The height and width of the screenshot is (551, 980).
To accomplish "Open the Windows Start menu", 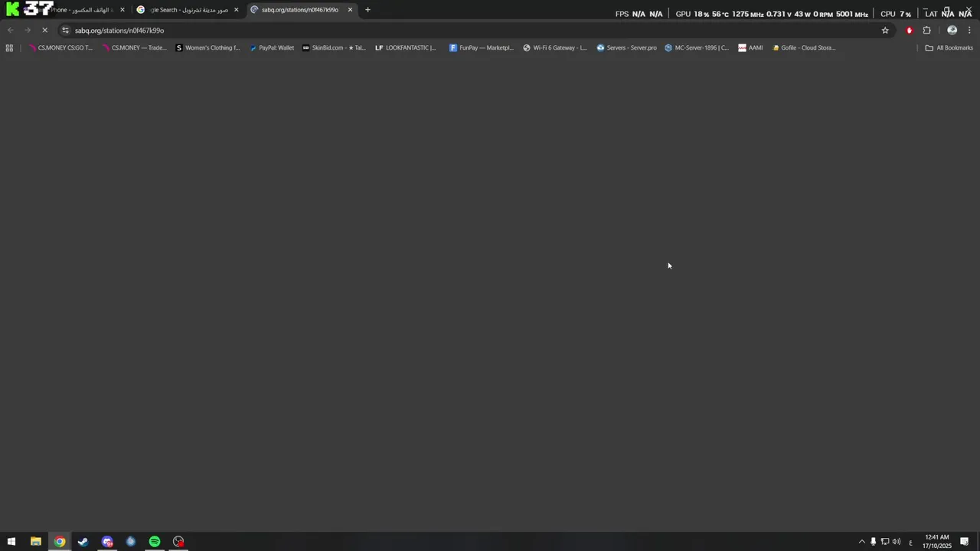I will 11,542.
